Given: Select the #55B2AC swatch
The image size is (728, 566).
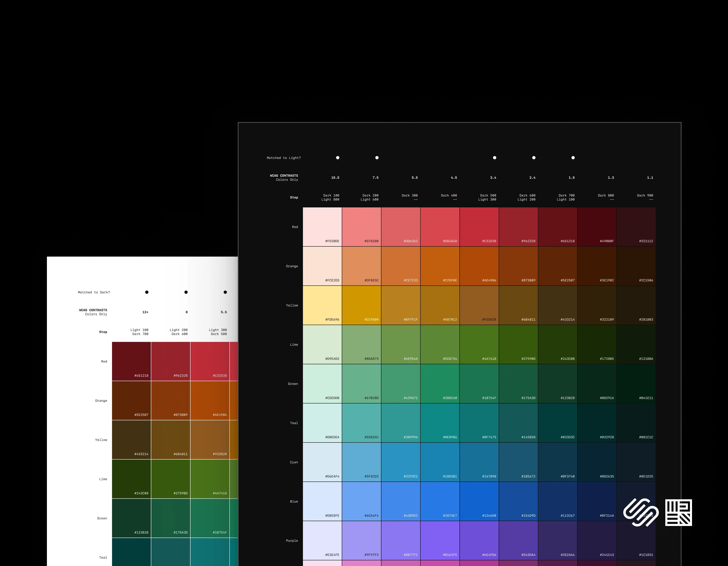Looking at the screenshot, I should point(361,423).
